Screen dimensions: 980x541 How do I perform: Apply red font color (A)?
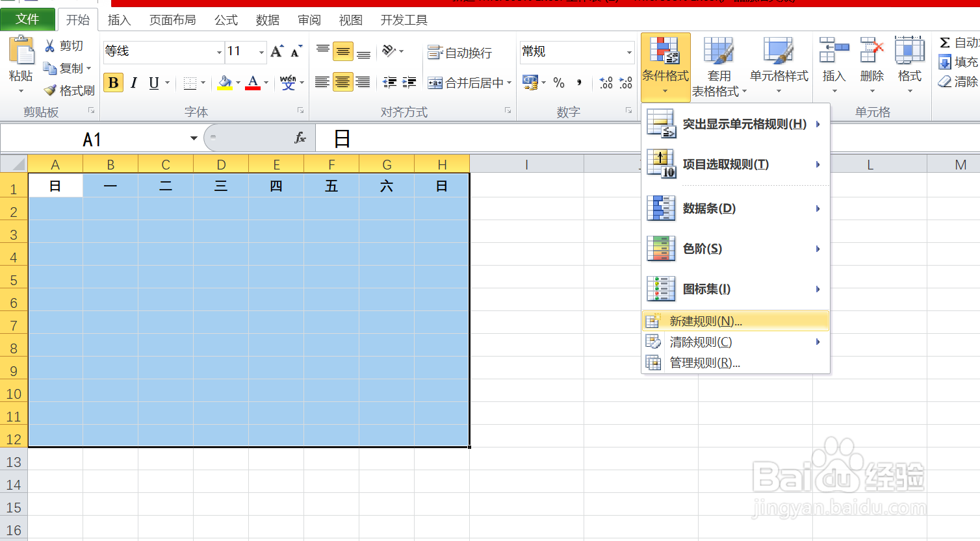tap(253, 82)
